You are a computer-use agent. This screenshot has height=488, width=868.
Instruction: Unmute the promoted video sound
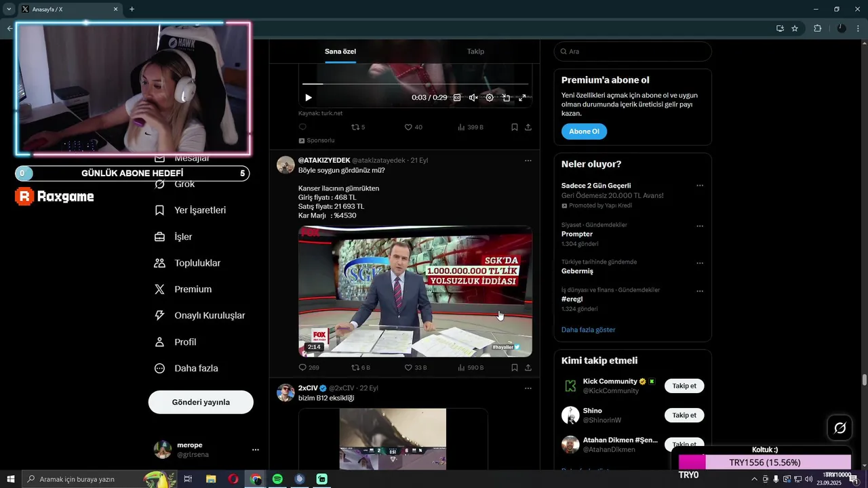pos(473,98)
